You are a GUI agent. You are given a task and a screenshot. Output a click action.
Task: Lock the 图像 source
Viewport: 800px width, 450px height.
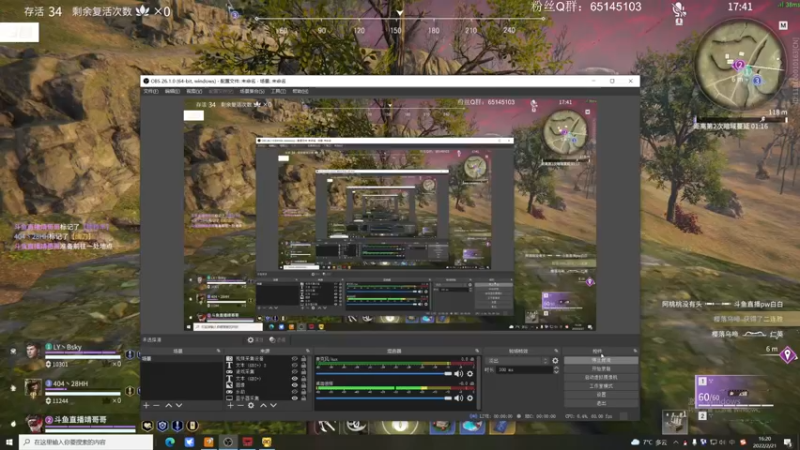click(304, 385)
